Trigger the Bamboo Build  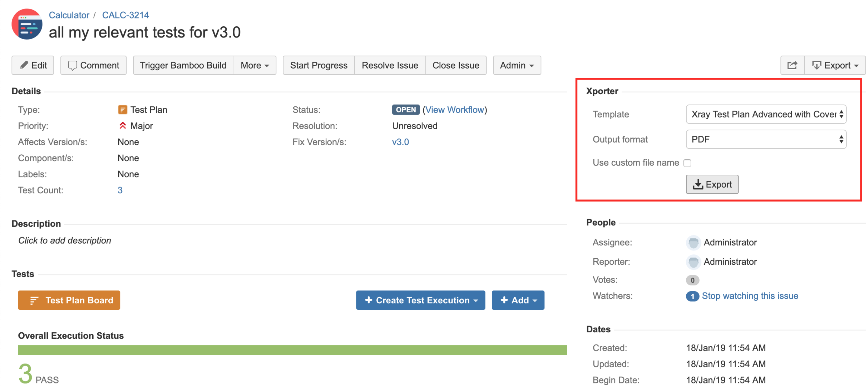click(183, 65)
